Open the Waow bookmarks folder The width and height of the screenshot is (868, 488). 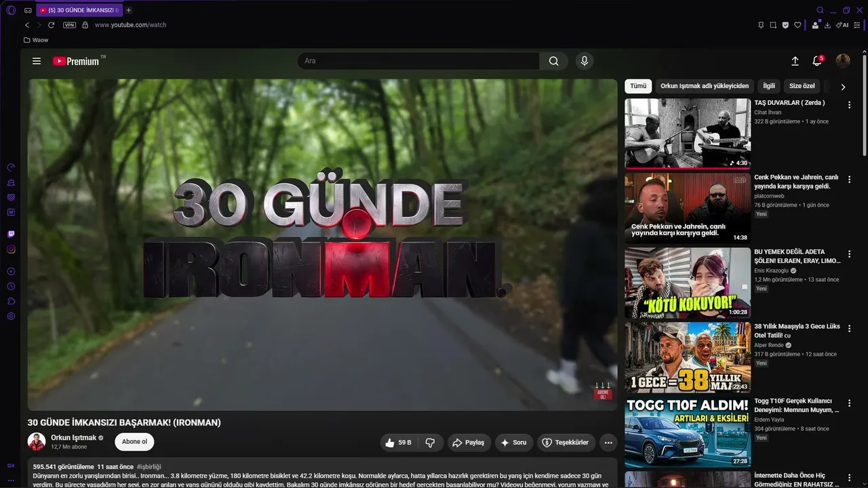click(x=36, y=40)
